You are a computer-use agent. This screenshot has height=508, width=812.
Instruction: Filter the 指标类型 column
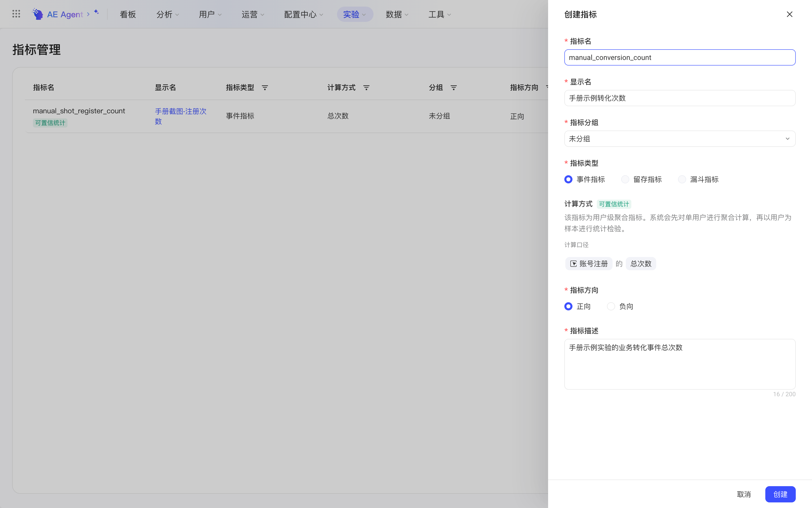tap(265, 88)
